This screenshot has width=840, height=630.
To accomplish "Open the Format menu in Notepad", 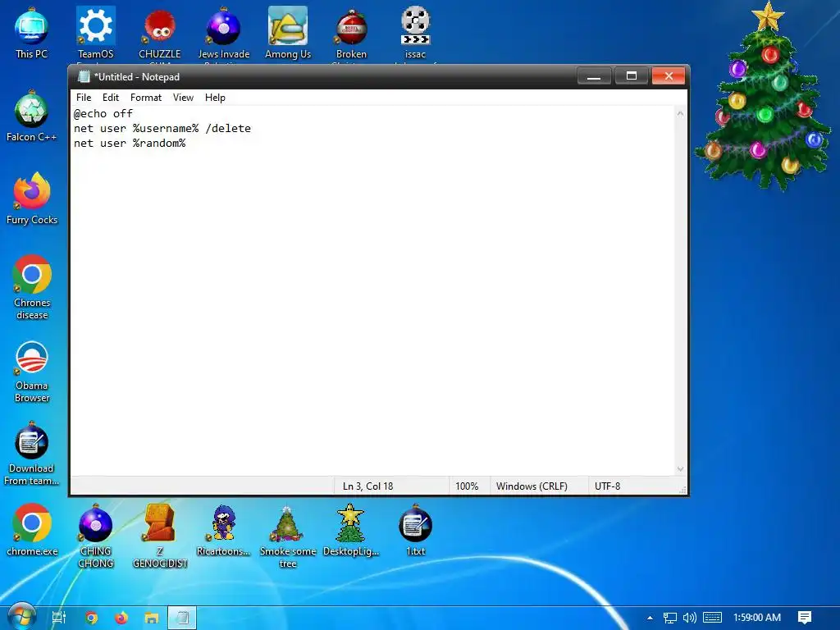I will pos(146,98).
